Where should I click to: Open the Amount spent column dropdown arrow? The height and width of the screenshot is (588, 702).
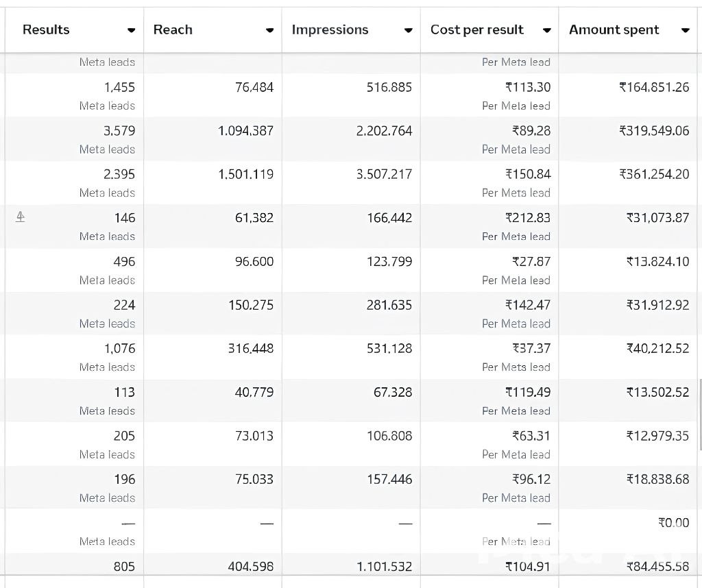pos(685,30)
